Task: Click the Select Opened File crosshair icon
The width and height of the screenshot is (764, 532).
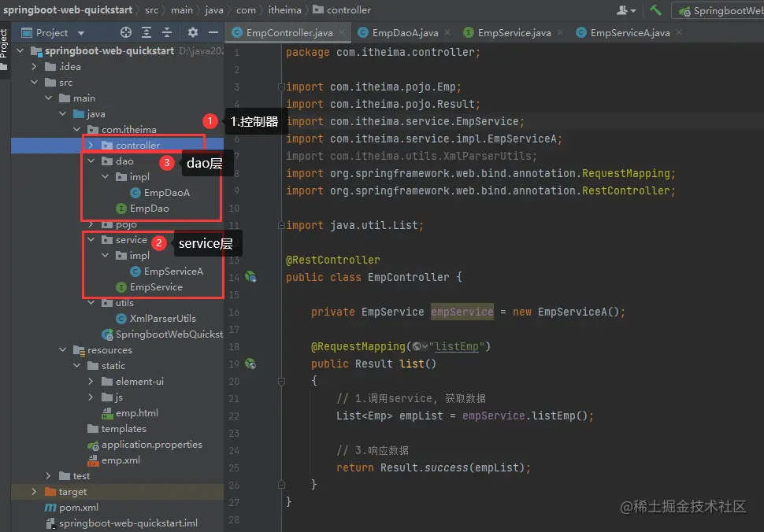Action: 126,32
